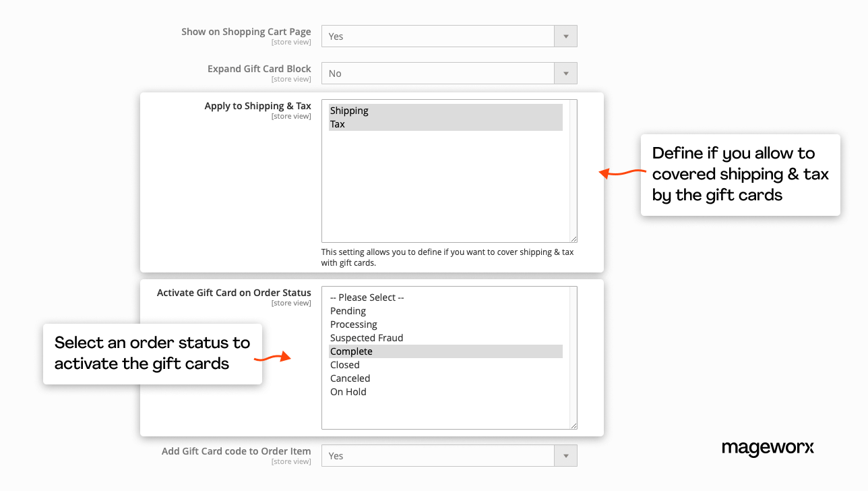Click the order status list scrollbar
This screenshot has height=491, width=868.
[573, 354]
